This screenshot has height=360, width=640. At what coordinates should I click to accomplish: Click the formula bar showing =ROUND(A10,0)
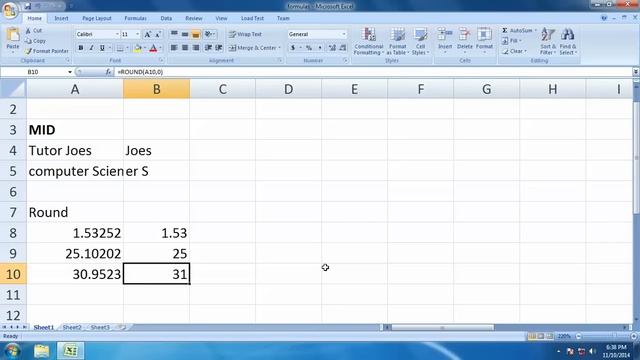[373, 72]
